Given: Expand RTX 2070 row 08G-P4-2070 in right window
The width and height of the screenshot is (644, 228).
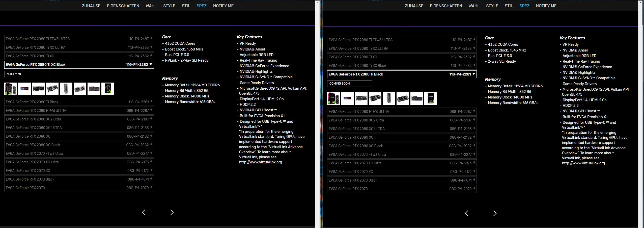Looking at the screenshot, I should click(x=402, y=189).
